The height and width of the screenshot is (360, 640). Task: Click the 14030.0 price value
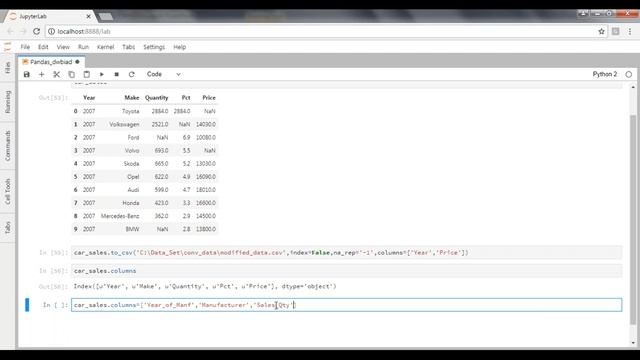[x=206, y=124]
